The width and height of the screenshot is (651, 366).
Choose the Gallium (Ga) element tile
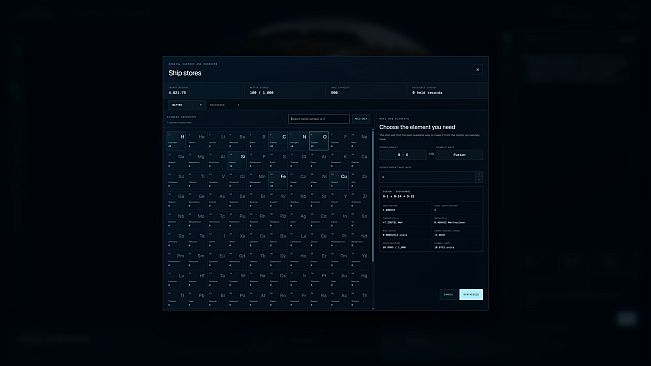[176, 200]
